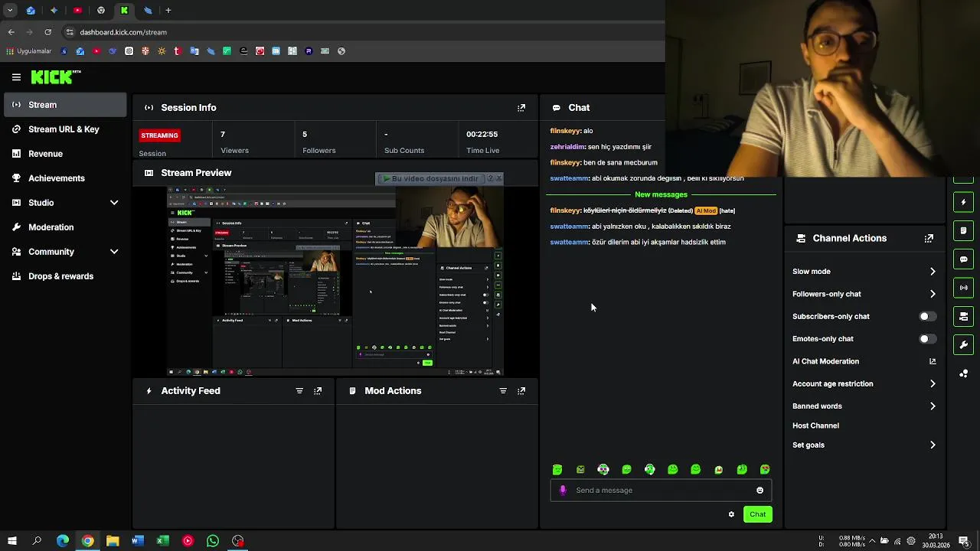This screenshot has width=980, height=551.
Task: Click the Send a message input field
Action: coord(661,491)
